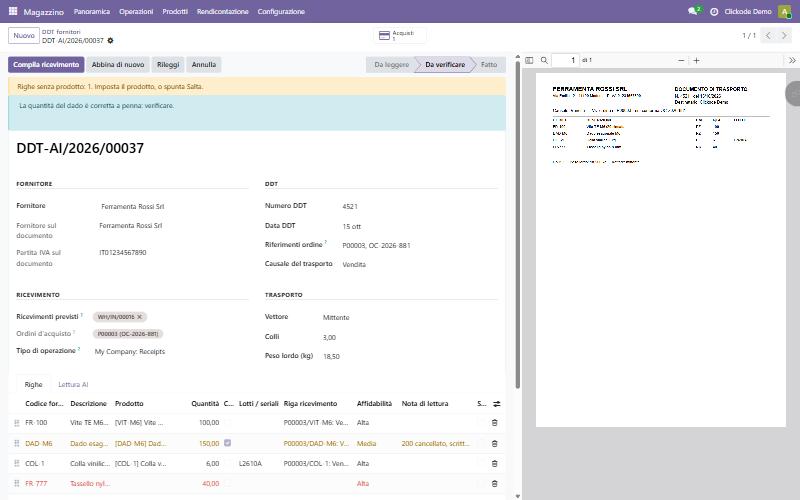Delete the DAD-M6 line
This screenshot has width=800, height=500.
pyautogui.click(x=494, y=443)
